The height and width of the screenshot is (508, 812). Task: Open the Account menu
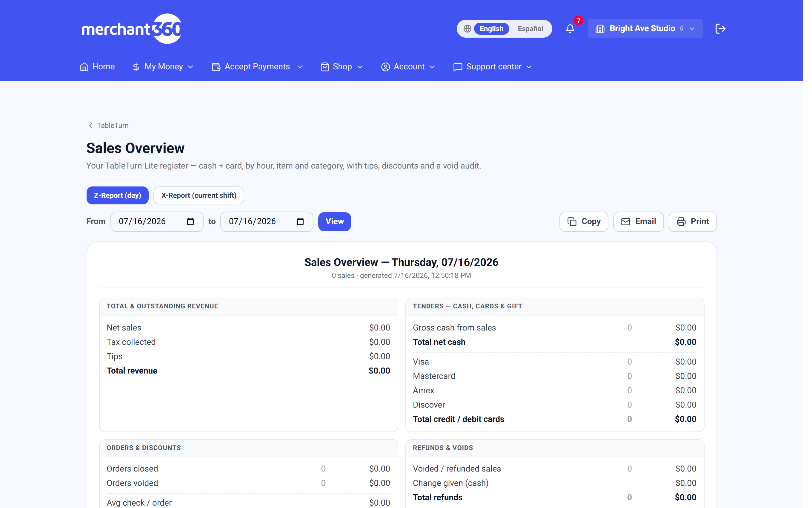point(408,67)
